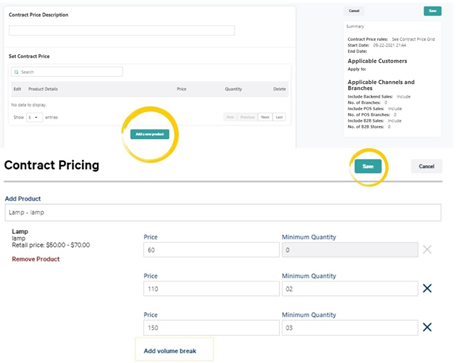Screen dimensions: 456x363
Task: Cancel the Contract Pricing dialog
Action: point(426,166)
